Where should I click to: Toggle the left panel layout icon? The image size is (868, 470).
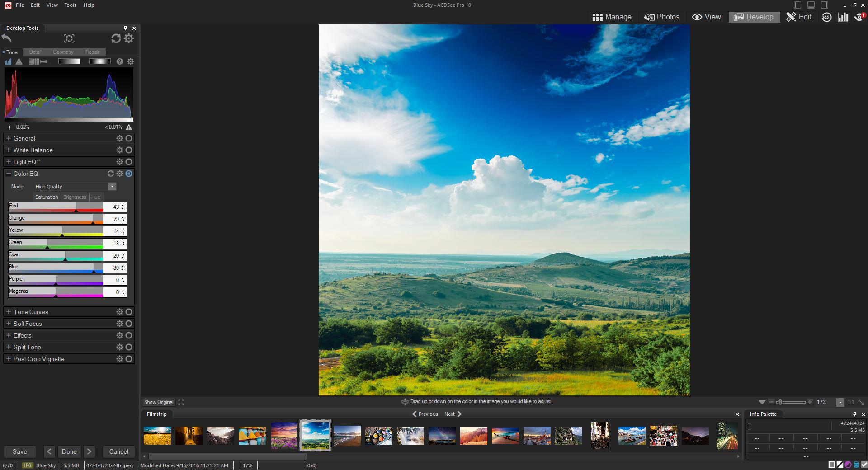797,5
